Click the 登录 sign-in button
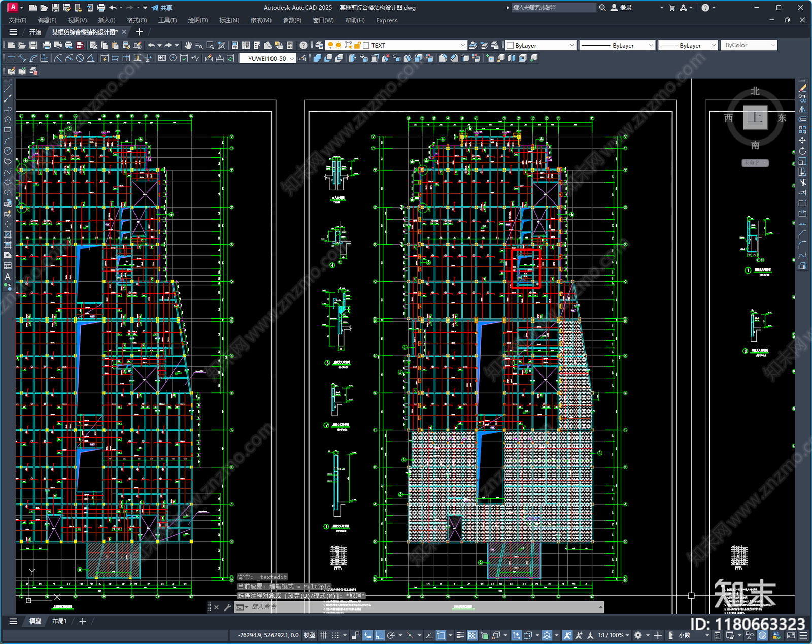 pos(621,8)
